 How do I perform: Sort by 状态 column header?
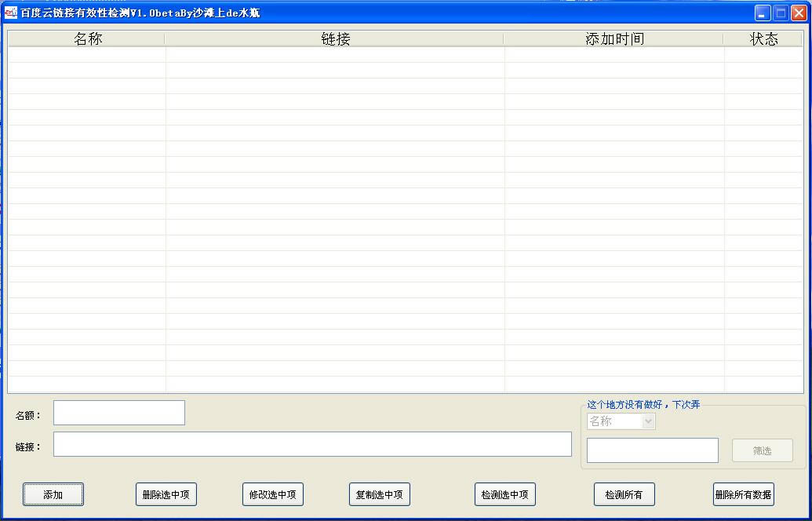[763, 39]
